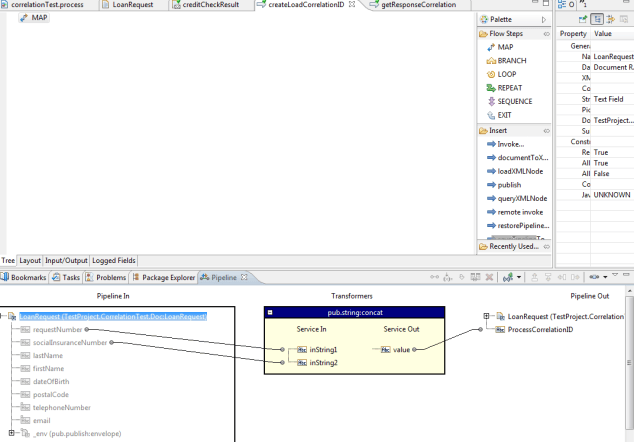This screenshot has height=442, width=634.
Task: Select the Tree tab of the flow editor
Action: [8, 261]
